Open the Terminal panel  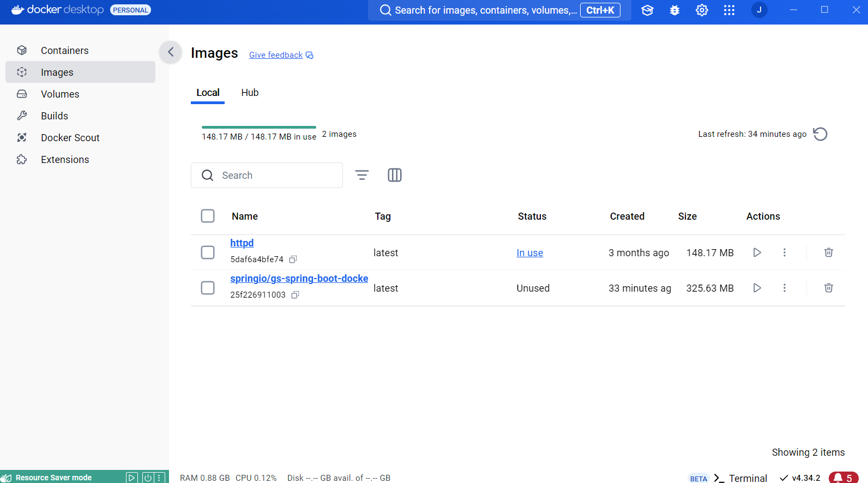740,478
